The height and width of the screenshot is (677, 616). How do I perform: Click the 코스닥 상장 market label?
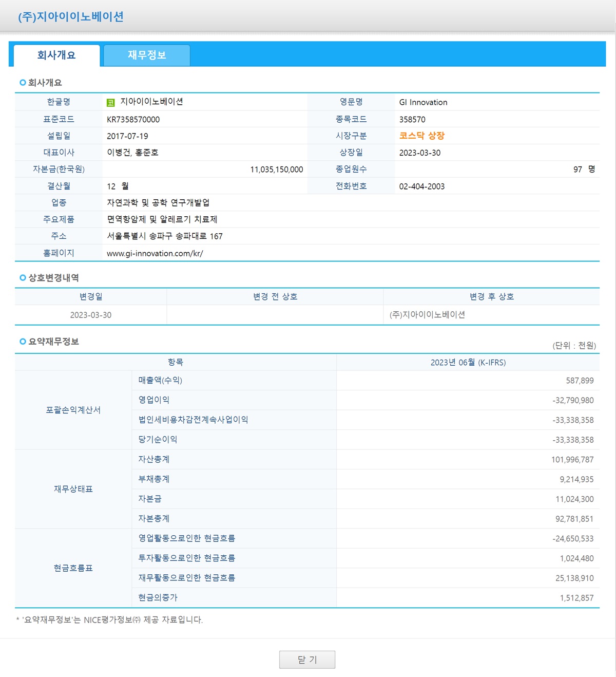coord(422,136)
